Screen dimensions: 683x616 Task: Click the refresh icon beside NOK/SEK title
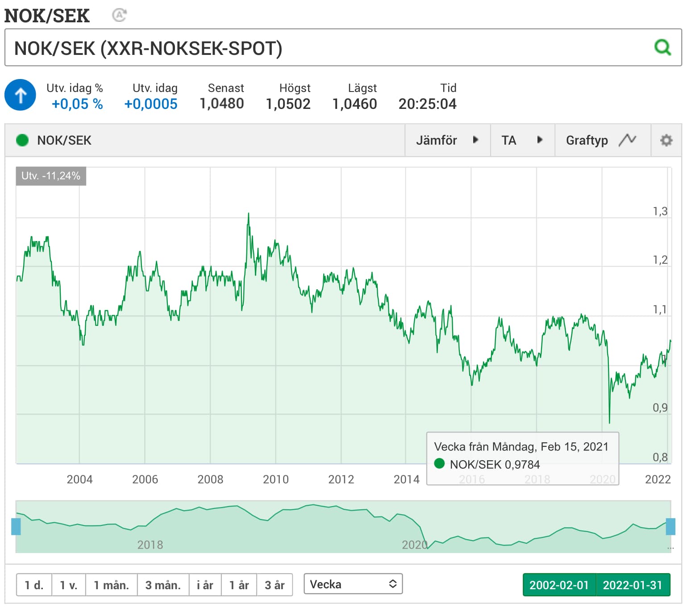click(119, 15)
